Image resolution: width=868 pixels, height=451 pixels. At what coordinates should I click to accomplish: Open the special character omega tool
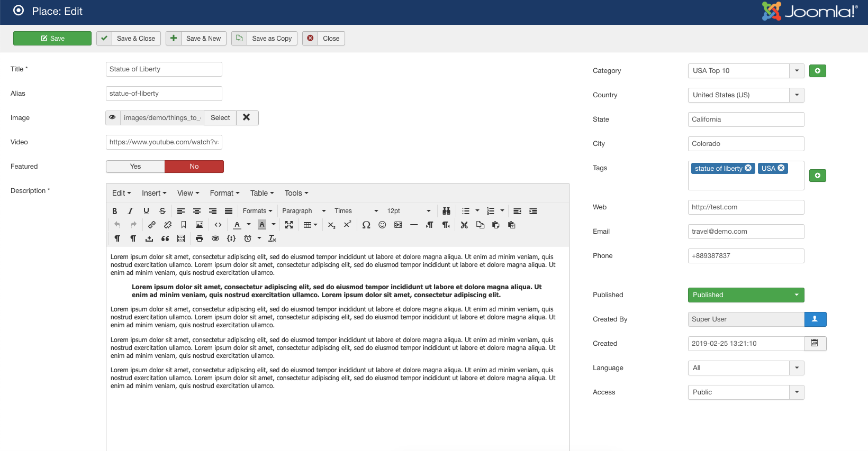click(366, 225)
